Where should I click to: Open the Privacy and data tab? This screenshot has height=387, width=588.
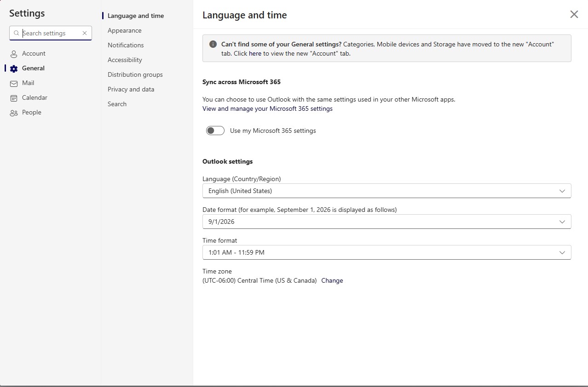(x=131, y=89)
